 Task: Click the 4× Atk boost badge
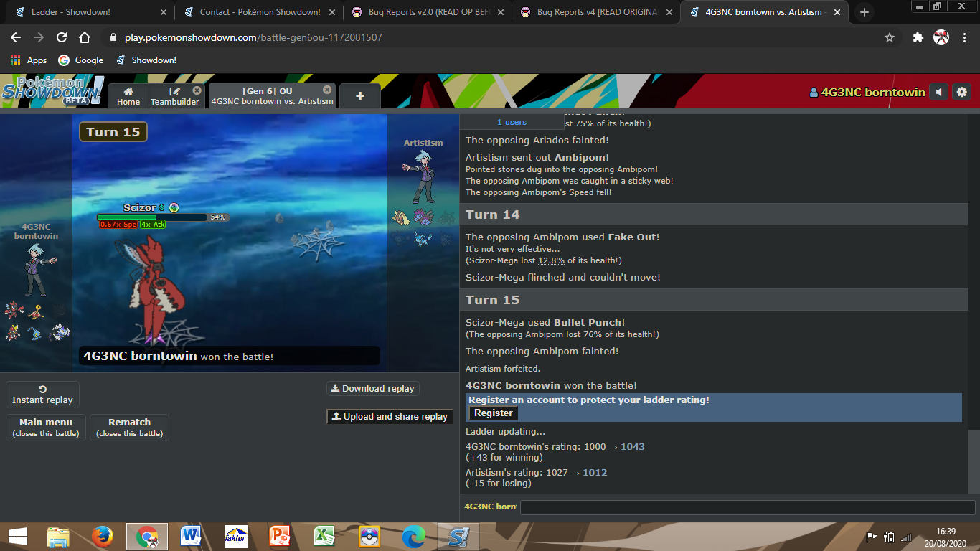[153, 225]
